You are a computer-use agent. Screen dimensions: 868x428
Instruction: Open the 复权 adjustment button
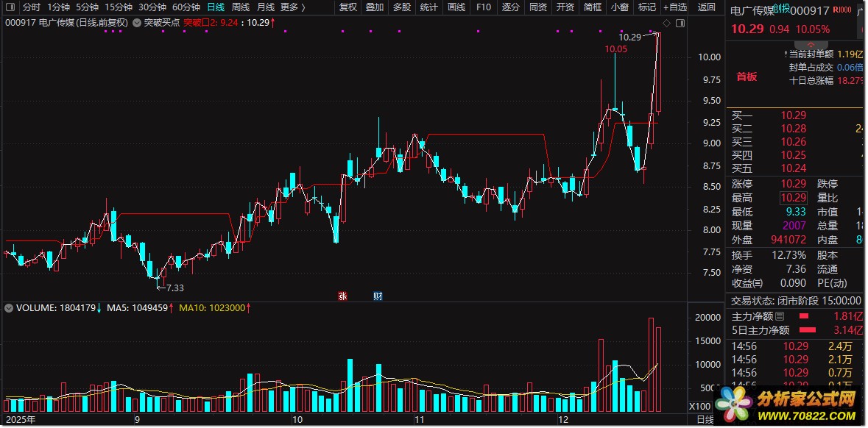(x=347, y=7)
